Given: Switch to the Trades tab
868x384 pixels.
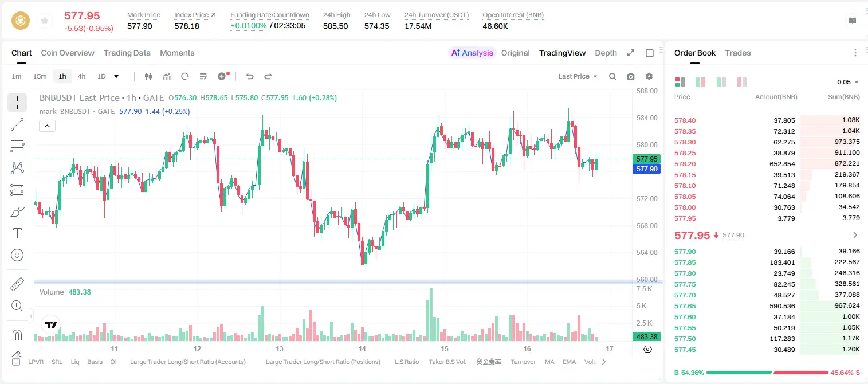Looking at the screenshot, I should (x=737, y=53).
